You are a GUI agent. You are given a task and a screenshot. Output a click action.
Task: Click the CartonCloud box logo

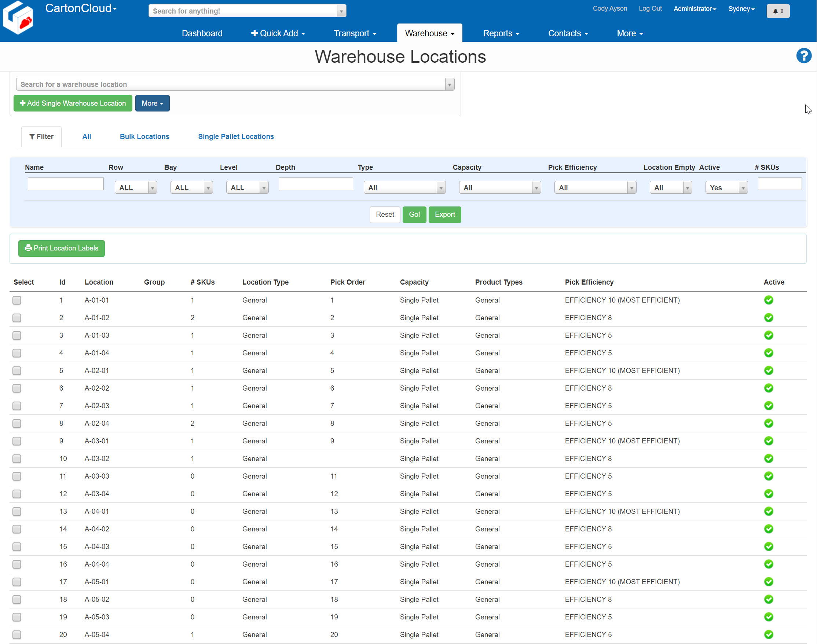[x=18, y=18]
